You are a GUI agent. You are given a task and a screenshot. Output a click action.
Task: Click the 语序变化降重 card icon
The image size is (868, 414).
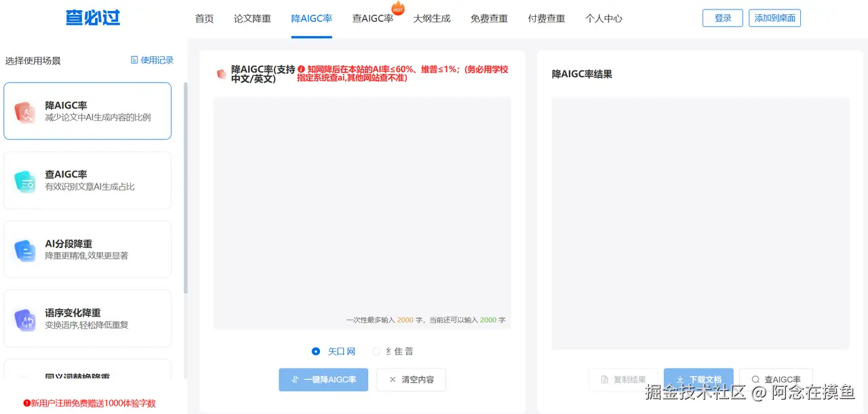[x=25, y=319]
